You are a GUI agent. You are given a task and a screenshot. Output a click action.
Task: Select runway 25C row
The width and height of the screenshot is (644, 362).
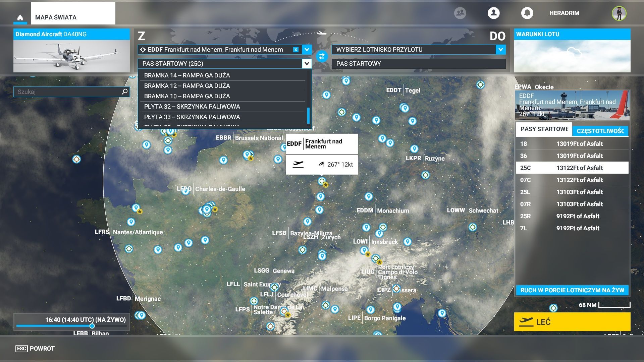tap(572, 168)
